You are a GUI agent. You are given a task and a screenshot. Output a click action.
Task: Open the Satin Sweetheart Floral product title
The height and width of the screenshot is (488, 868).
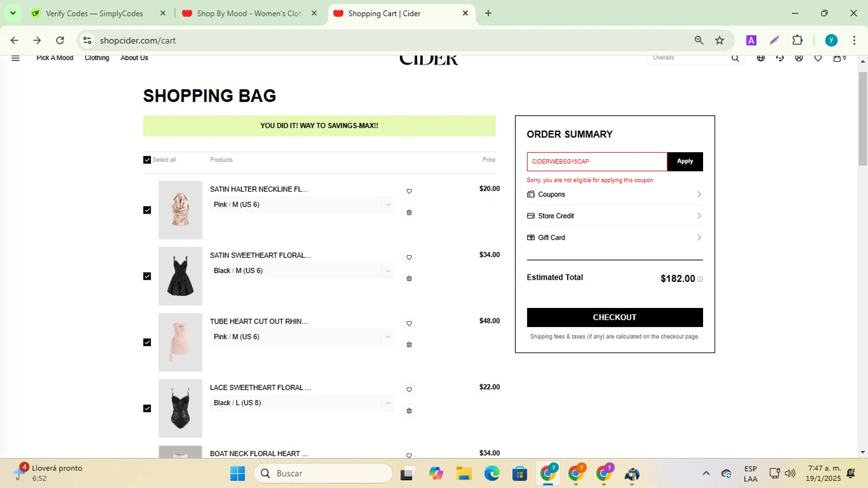coord(260,255)
